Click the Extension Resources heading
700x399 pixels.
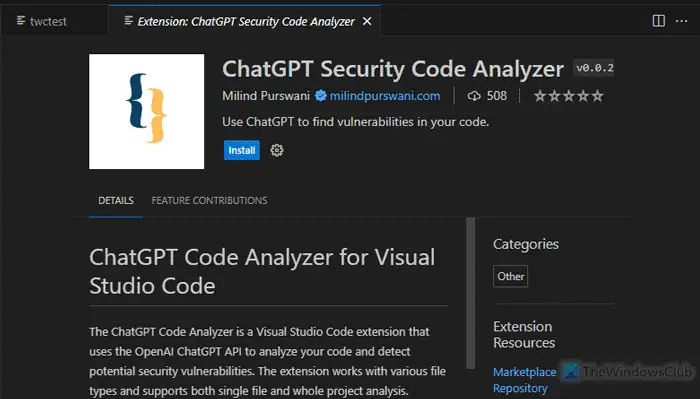[x=524, y=335]
